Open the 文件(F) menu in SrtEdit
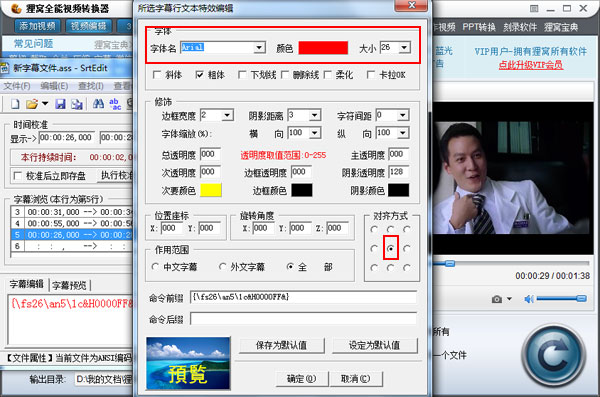Screen dimensions: 600x397 17,86
